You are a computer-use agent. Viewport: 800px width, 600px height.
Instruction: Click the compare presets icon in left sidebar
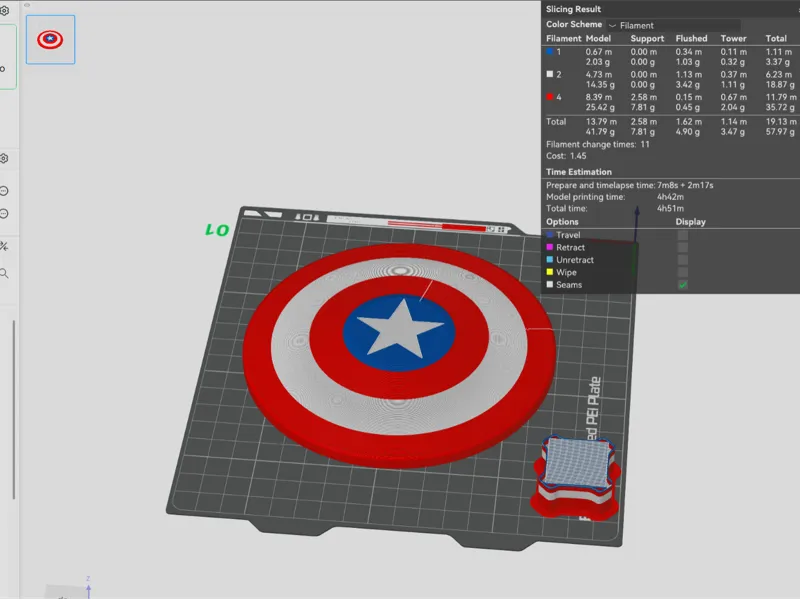point(4,246)
